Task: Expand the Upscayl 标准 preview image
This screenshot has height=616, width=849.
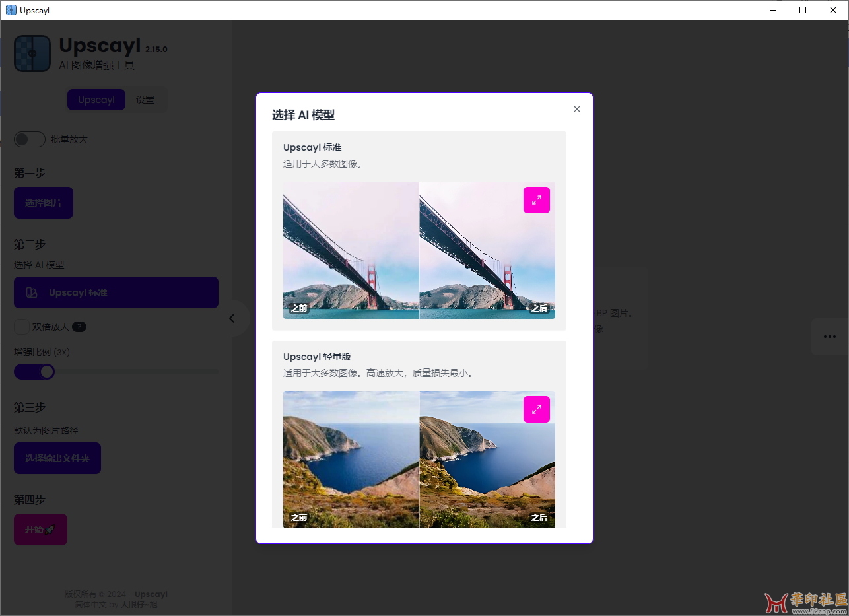Action: tap(536, 200)
